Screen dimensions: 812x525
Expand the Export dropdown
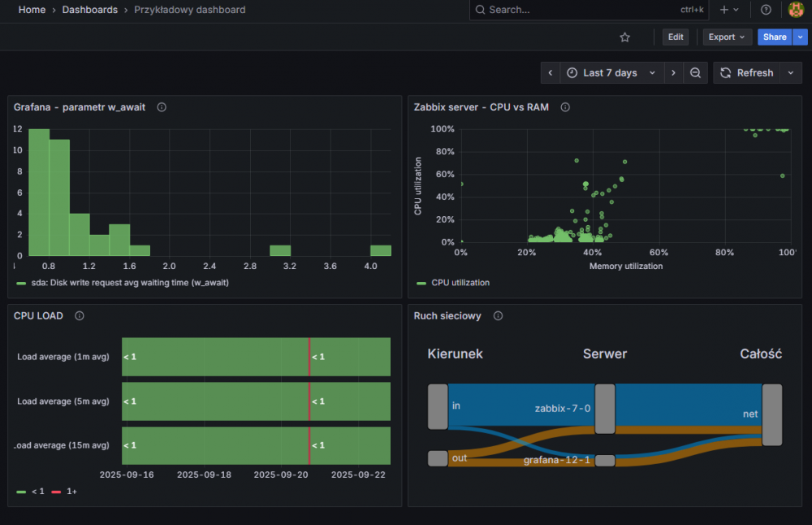pos(727,37)
